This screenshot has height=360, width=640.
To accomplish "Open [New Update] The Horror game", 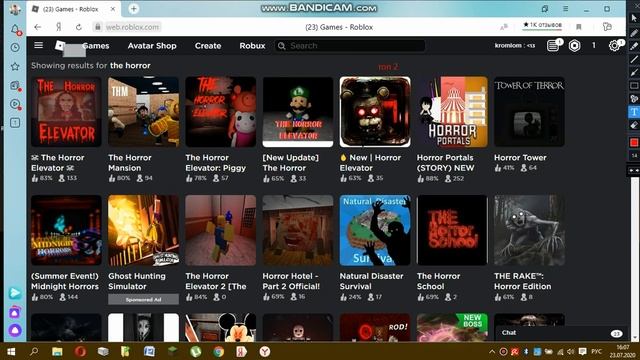I will [298, 111].
